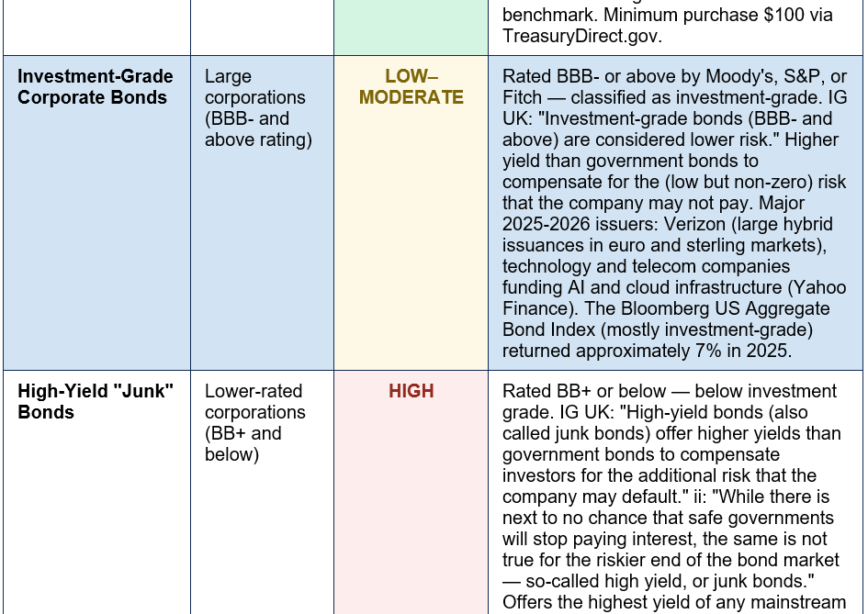Click the green risk cell at top
The width and height of the screenshot is (868, 614).
411,28
